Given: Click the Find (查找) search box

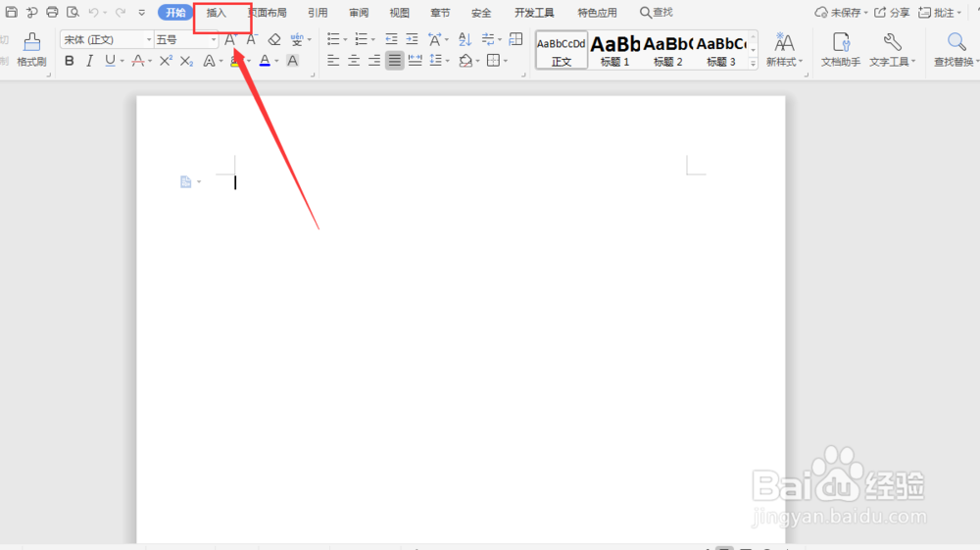Looking at the screenshot, I should click(657, 12).
